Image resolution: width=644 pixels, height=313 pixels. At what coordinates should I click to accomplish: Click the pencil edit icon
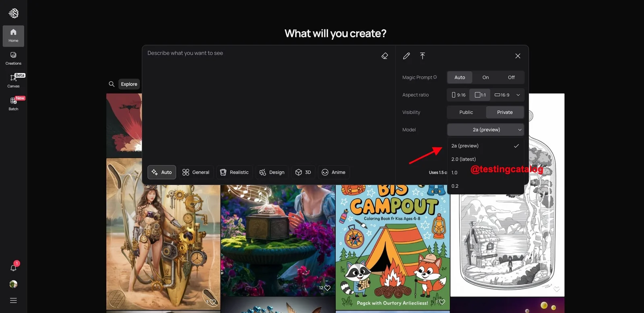click(407, 56)
